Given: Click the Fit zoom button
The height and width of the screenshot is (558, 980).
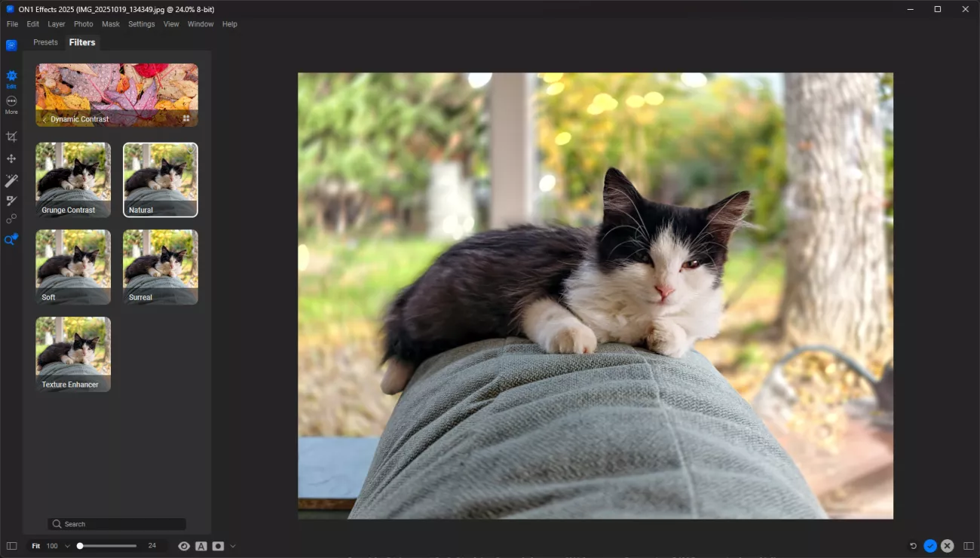Looking at the screenshot, I should click(x=35, y=546).
